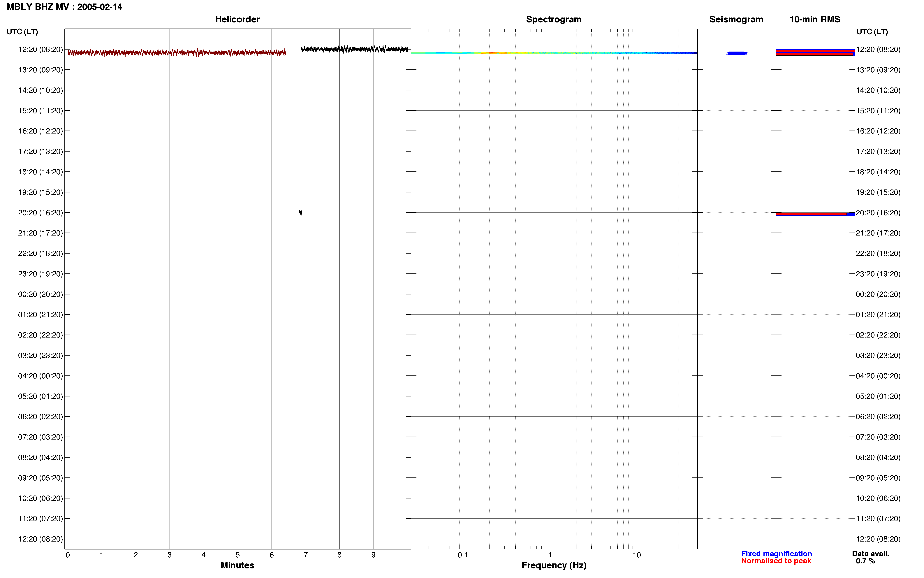This screenshot has height=578, width=924.
Task: Click the Data avail. label
Action: [870, 554]
